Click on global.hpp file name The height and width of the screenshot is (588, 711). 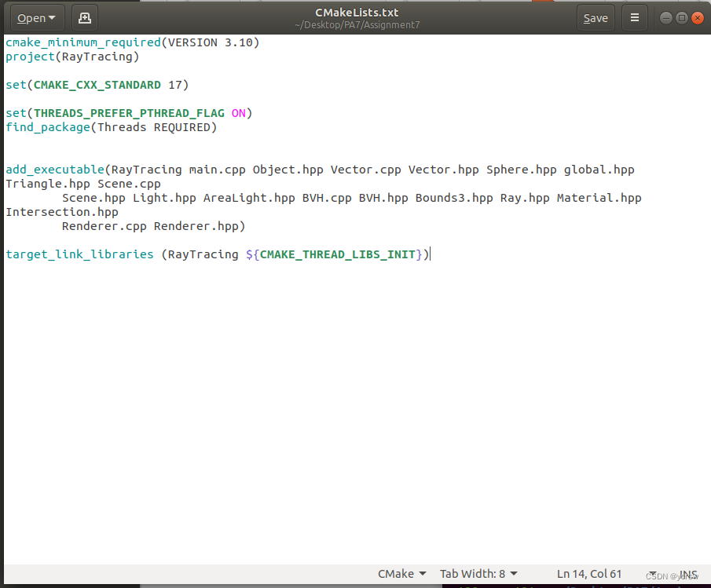coord(599,170)
